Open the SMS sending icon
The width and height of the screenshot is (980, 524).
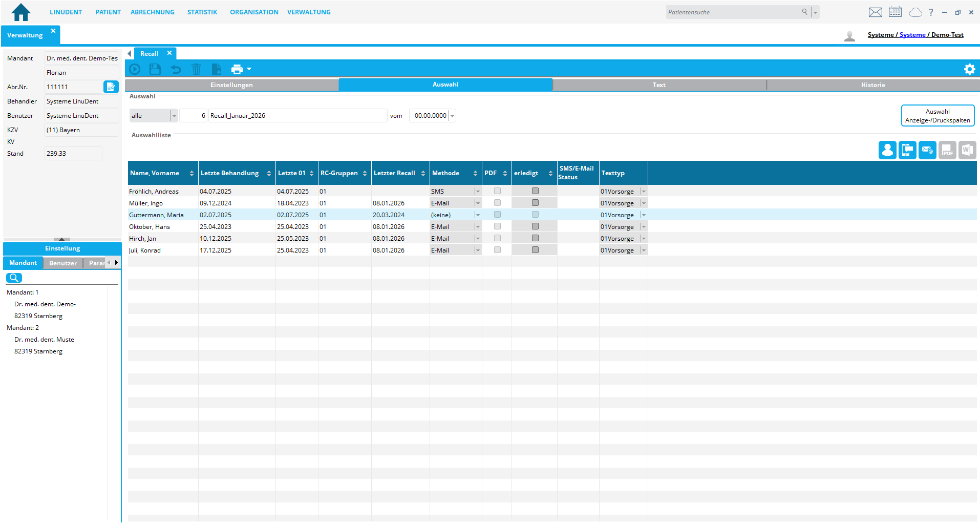907,150
